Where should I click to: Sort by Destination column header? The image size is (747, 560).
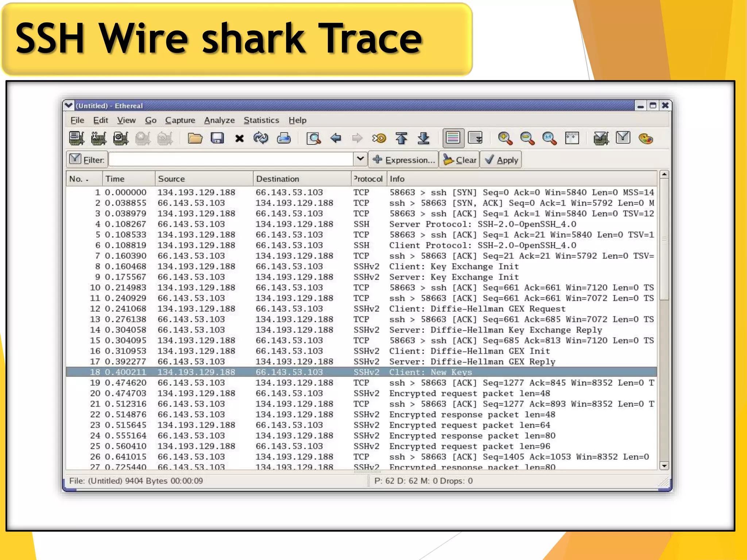[302, 179]
